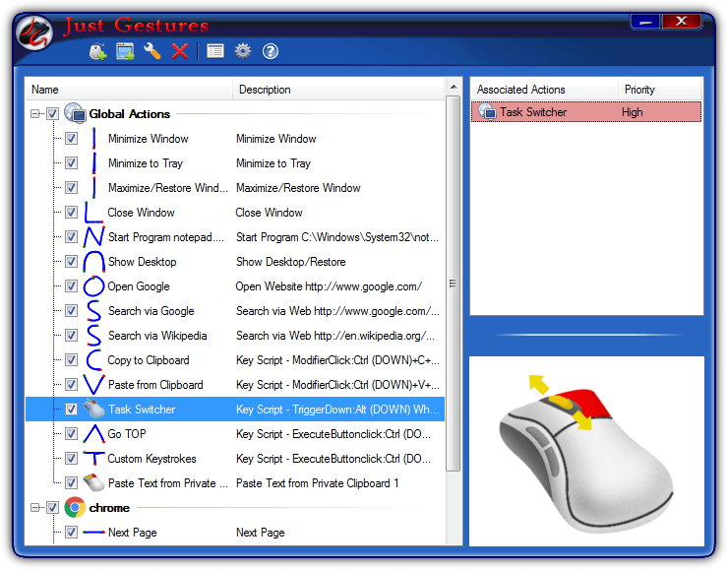Collapse the chrome tree node
This screenshot has width=728, height=569.
pyautogui.click(x=34, y=507)
